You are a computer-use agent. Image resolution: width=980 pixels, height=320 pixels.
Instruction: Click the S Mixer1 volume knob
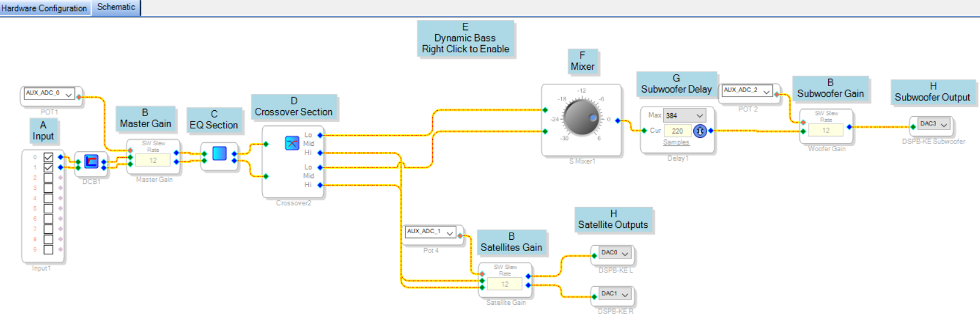tap(581, 118)
